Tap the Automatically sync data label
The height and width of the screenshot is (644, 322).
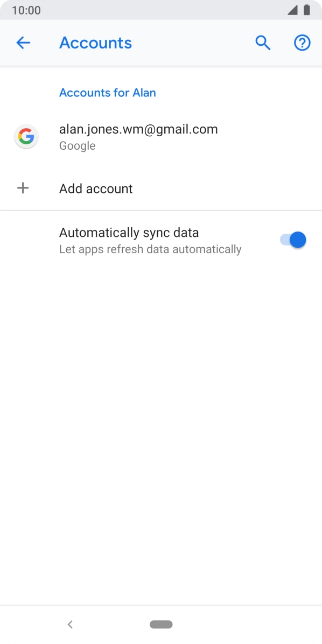point(129,233)
